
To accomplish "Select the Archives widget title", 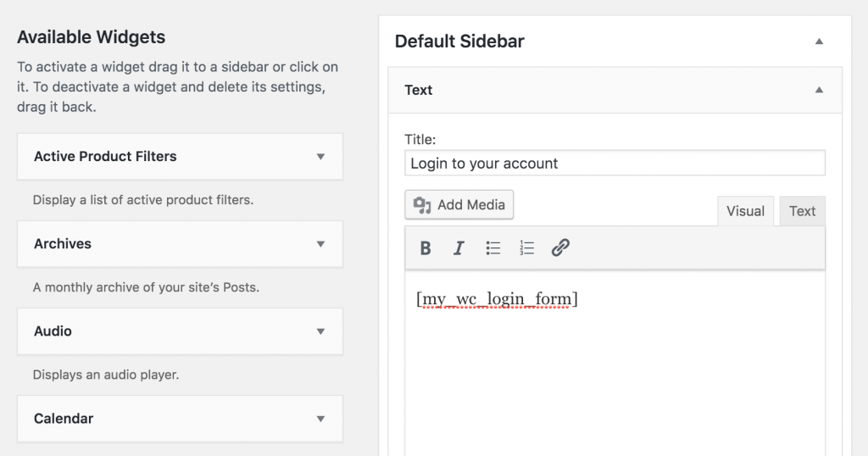I will [63, 244].
